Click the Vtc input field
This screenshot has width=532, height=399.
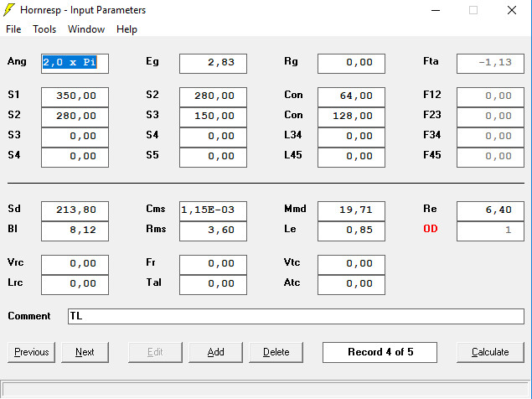tap(352, 265)
